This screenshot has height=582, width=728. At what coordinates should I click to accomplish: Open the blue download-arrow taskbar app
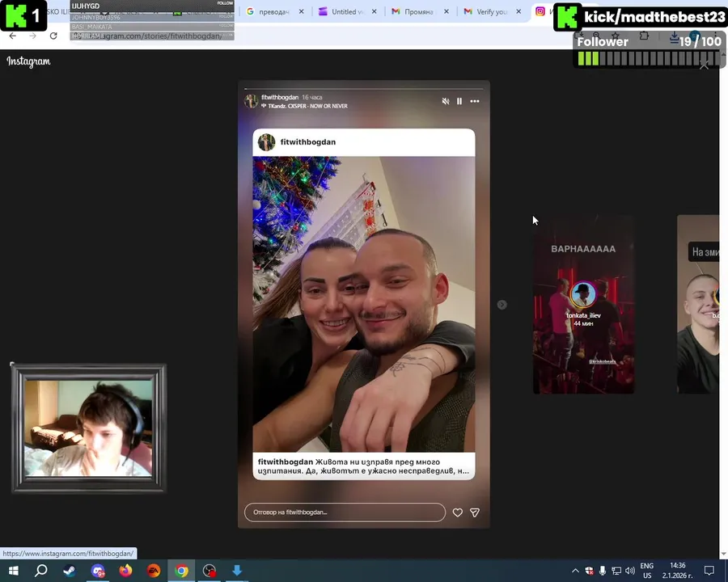pyautogui.click(x=237, y=571)
